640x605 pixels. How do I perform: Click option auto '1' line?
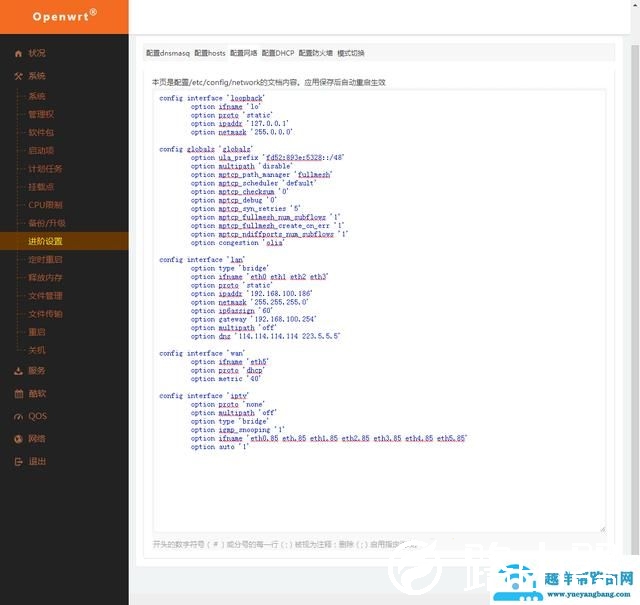pyautogui.click(x=220, y=447)
